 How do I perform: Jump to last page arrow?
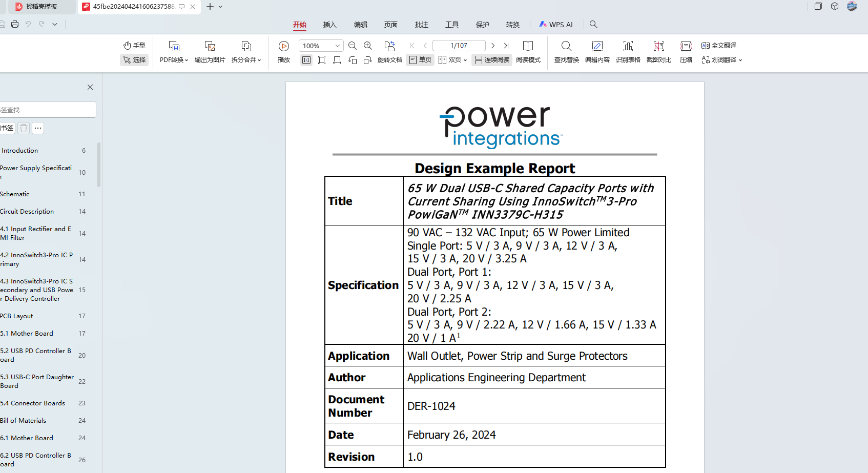506,46
